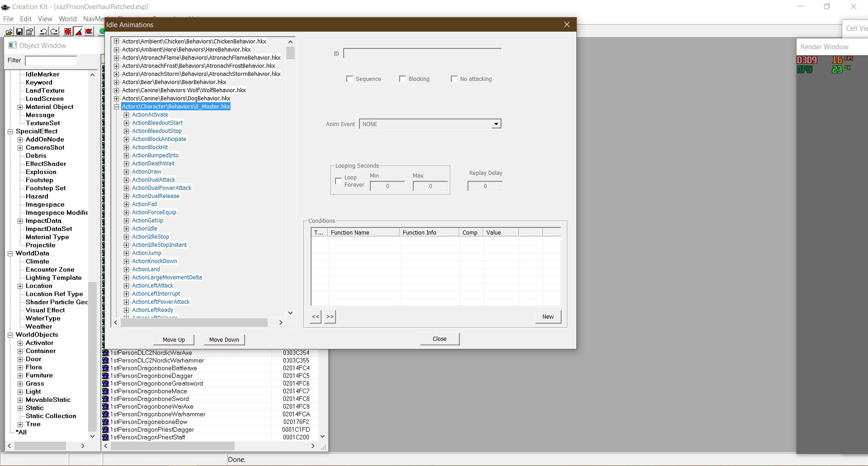Toggle Local Transform toolbar icon
Viewport: 868px width, 466px height.
pyautogui.click(x=89, y=31)
